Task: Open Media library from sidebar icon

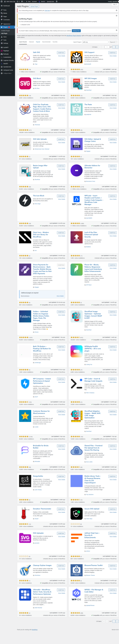Action: (x=2, y=13)
